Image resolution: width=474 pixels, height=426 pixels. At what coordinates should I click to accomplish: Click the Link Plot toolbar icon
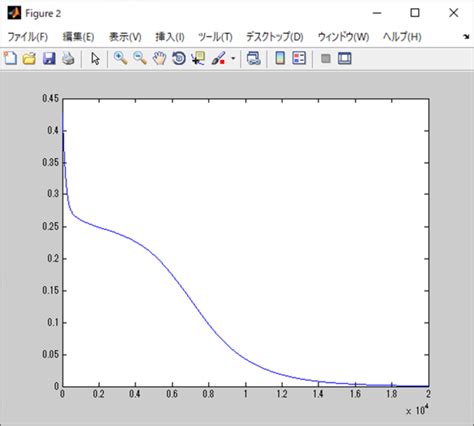tap(254, 58)
